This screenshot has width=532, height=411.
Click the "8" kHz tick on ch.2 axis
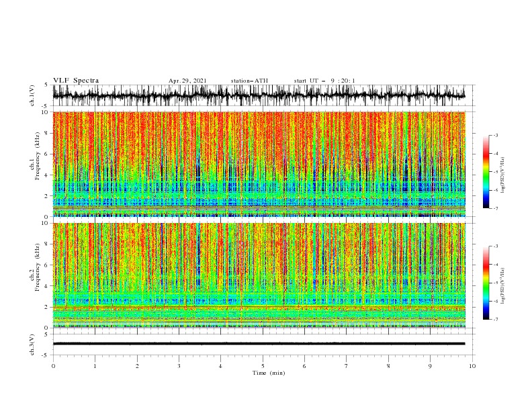coord(47,244)
